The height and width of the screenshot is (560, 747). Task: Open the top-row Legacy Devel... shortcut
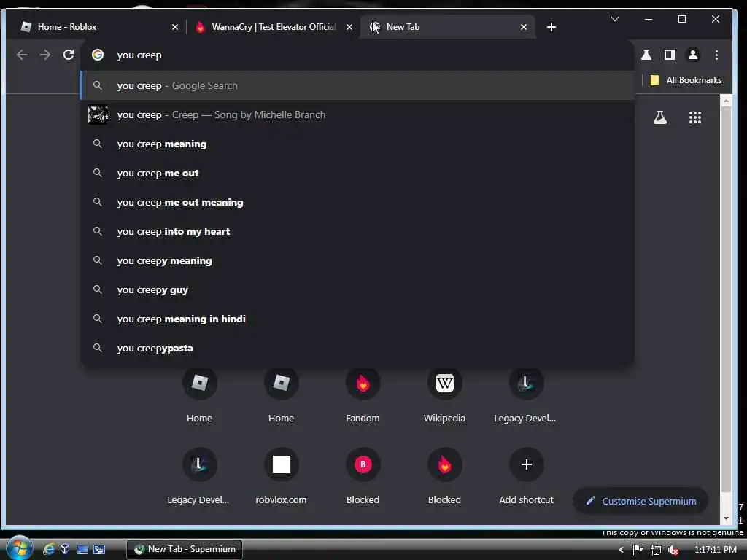(526, 395)
